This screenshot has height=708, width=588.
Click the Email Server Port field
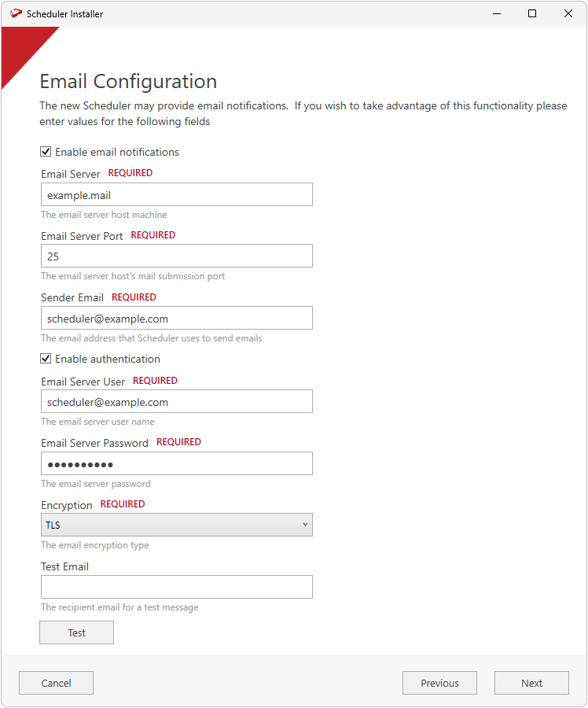tap(176, 256)
